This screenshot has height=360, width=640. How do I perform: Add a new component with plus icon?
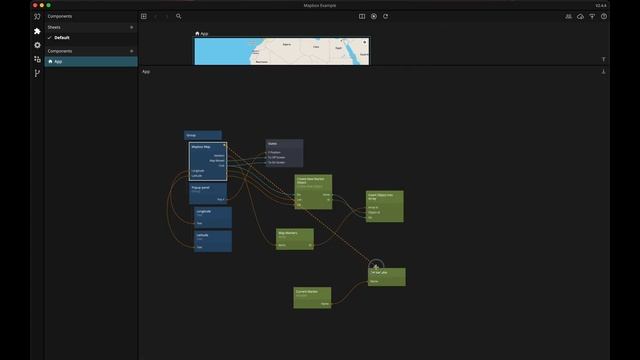click(131, 51)
